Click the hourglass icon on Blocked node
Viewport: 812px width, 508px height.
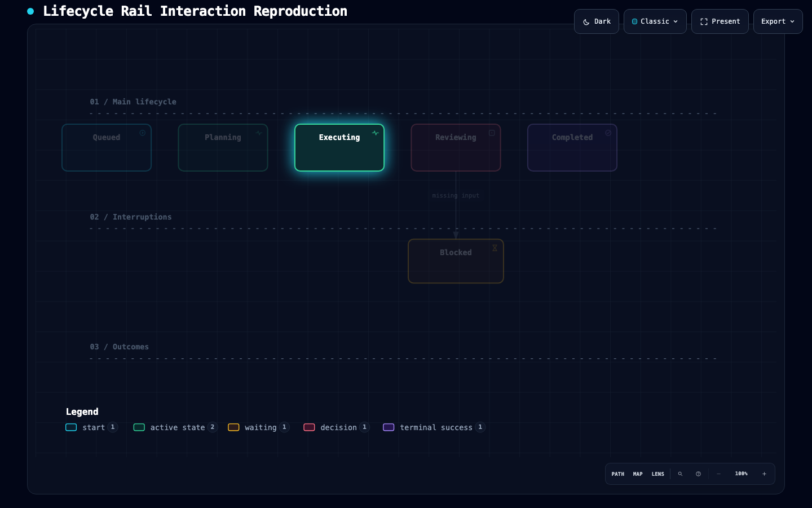[495, 248]
